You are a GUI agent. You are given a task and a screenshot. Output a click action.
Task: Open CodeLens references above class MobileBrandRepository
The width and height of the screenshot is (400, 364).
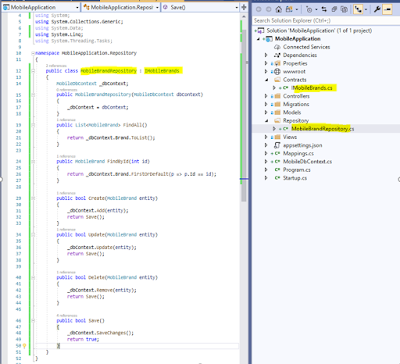click(x=56, y=66)
